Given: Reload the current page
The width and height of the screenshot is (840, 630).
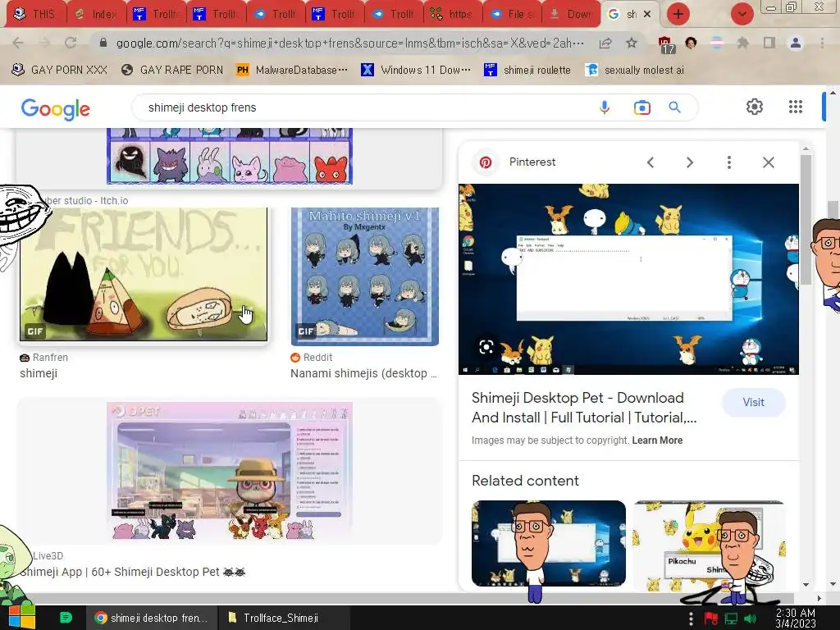Looking at the screenshot, I should click(71, 43).
